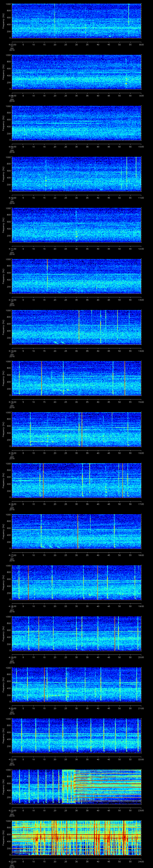The width and height of the screenshot is (153, 868).
Task: Select the "17:00" end time label
Action: point(141,504)
